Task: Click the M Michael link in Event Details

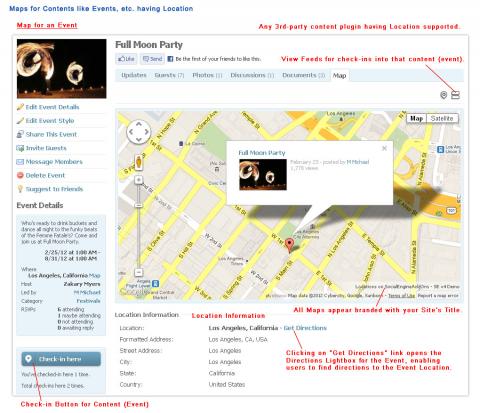Action: 87,292
